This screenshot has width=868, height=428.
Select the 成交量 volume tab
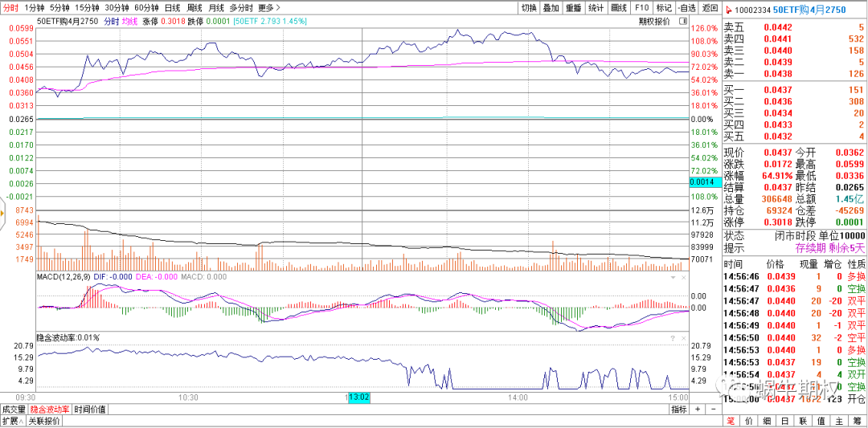[14, 410]
